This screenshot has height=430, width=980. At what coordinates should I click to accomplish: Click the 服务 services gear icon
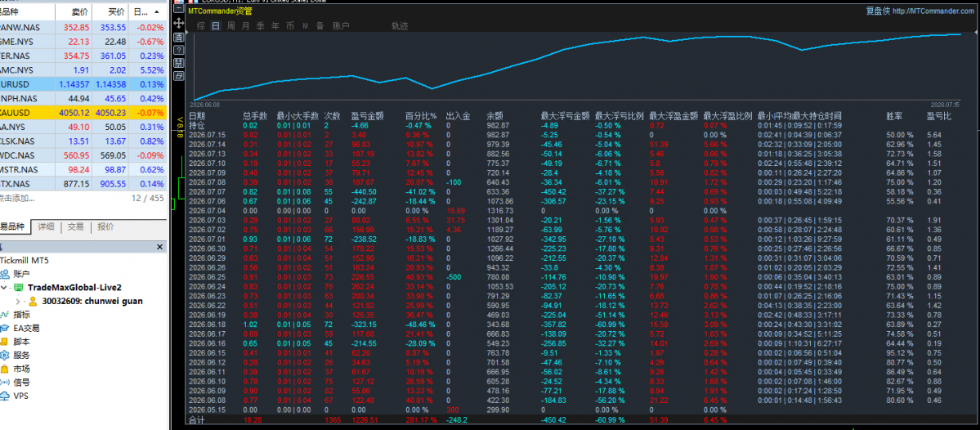tap(5, 354)
